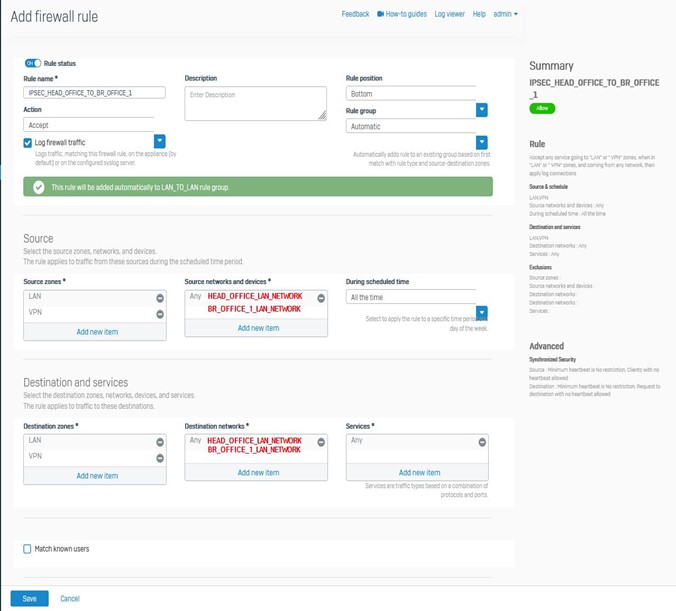This screenshot has width=676, height=611.
Task: Open the Rule group dropdown
Action: click(x=481, y=143)
